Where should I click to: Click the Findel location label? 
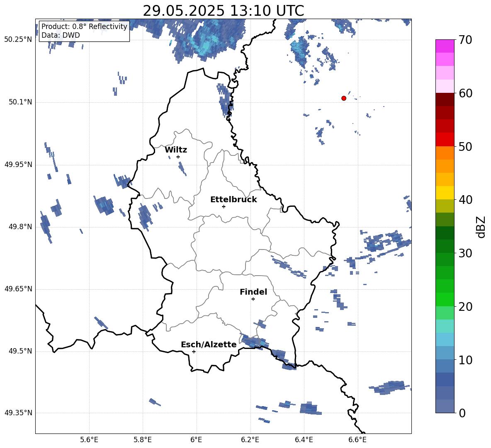[x=253, y=292]
